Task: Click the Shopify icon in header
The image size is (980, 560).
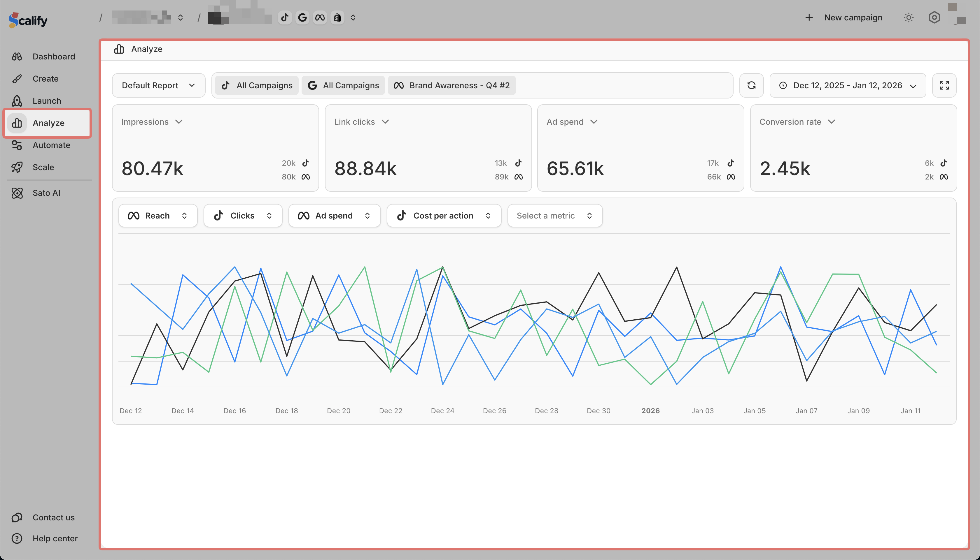Action: point(337,17)
